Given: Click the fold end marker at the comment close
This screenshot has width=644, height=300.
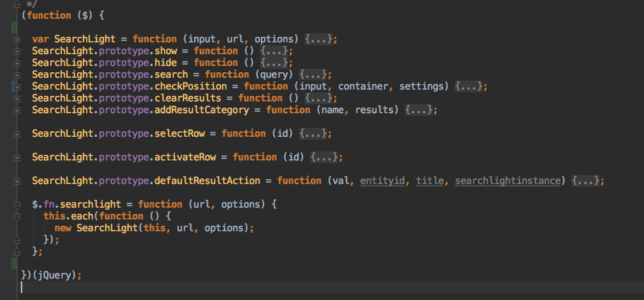Looking at the screenshot, I should click(17, 3).
